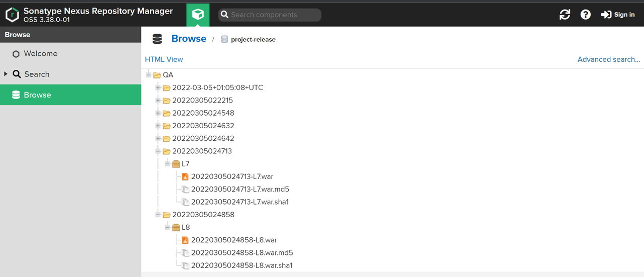The image size is (644, 277).
Task: Click the L7 package component icon
Action: 176,164
